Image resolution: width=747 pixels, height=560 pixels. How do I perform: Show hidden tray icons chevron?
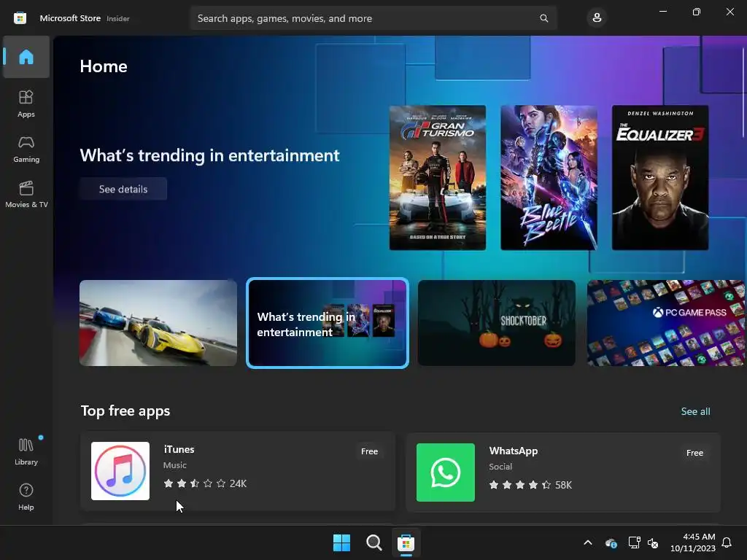pyautogui.click(x=588, y=542)
